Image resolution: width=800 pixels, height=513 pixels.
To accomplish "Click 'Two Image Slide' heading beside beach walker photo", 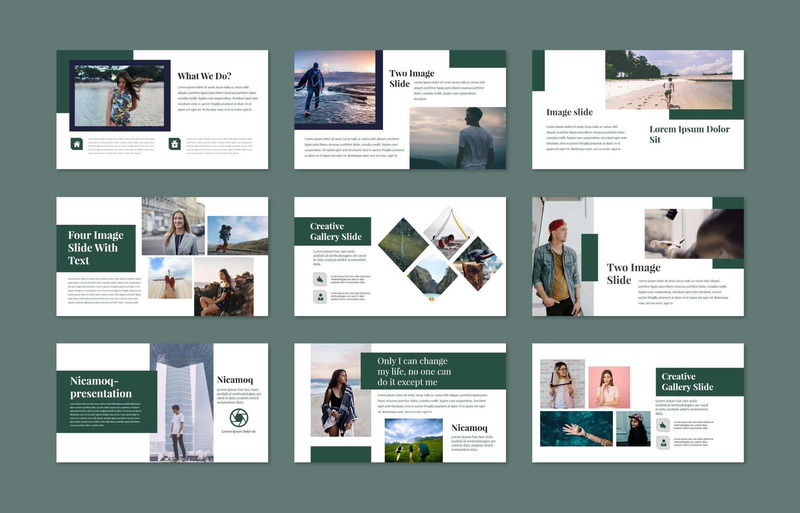I will point(412,78).
